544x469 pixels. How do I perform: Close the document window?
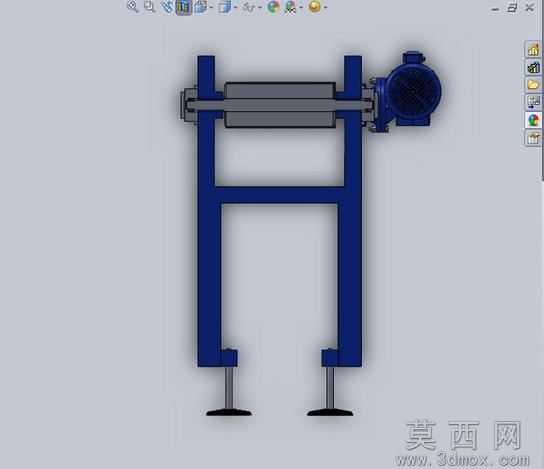tap(529, 8)
